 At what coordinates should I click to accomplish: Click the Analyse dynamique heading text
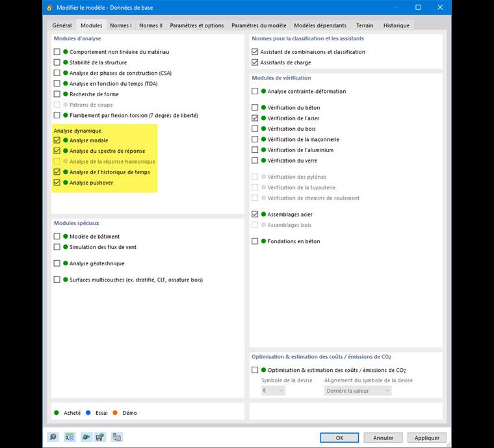[x=77, y=131]
